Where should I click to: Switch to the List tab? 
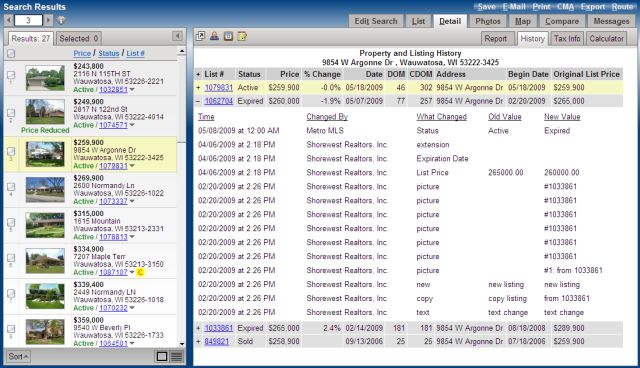pyautogui.click(x=418, y=21)
